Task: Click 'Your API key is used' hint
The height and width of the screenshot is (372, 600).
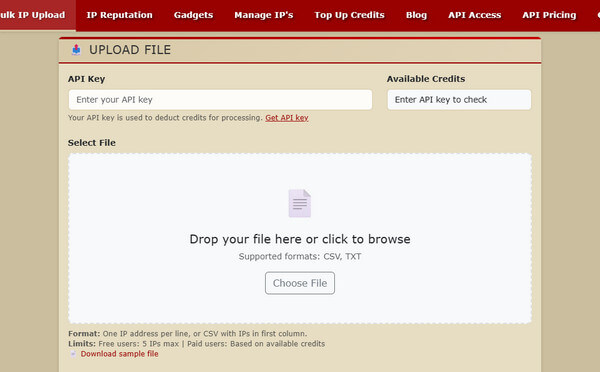Action: 165,118
